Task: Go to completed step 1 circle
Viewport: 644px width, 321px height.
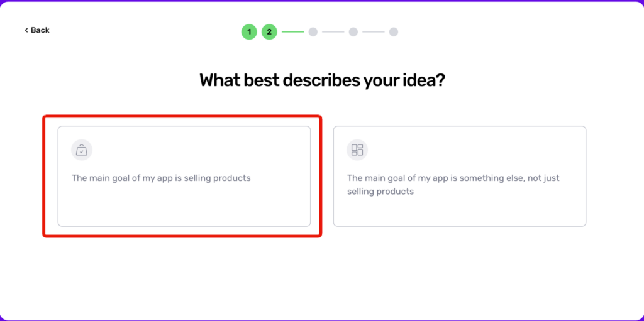Action: 249,32
